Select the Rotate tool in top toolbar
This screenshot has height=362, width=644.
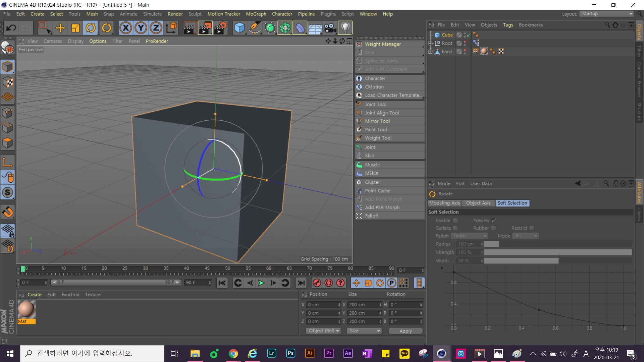point(91,28)
